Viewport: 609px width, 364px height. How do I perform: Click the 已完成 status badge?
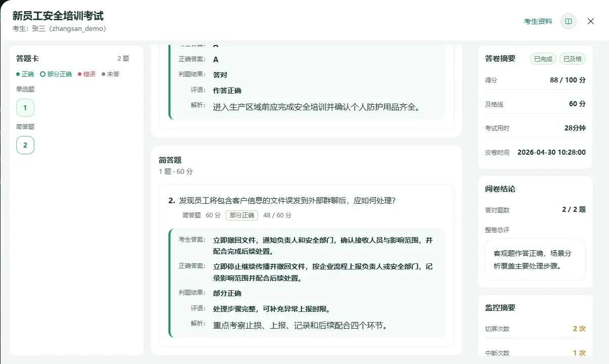tap(543, 59)
